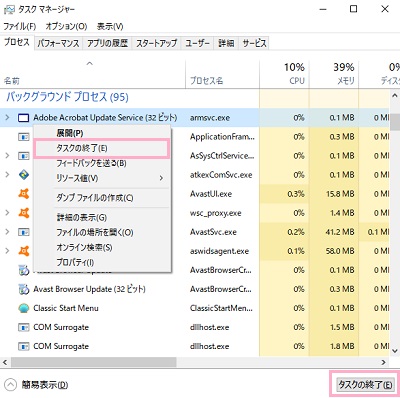Switch to the ユーザー tab
This screenshot has width=400, height=398.
[197, 43]
